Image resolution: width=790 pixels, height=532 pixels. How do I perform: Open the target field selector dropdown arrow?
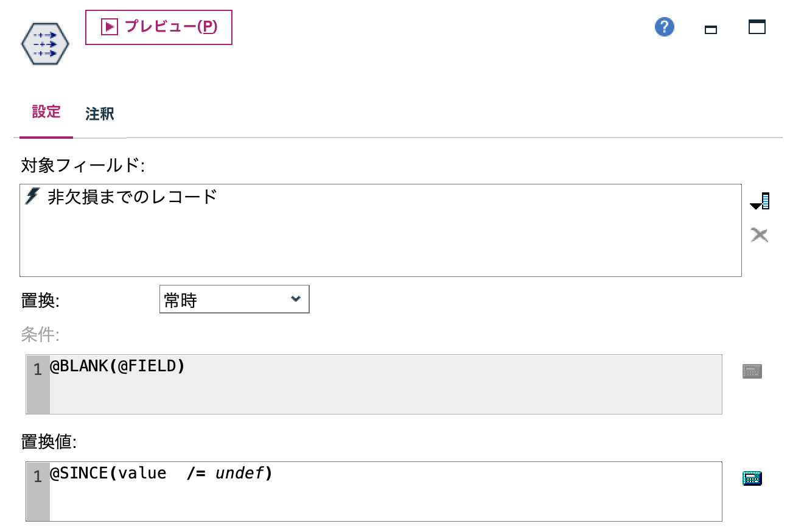click(x=759, y=200)
